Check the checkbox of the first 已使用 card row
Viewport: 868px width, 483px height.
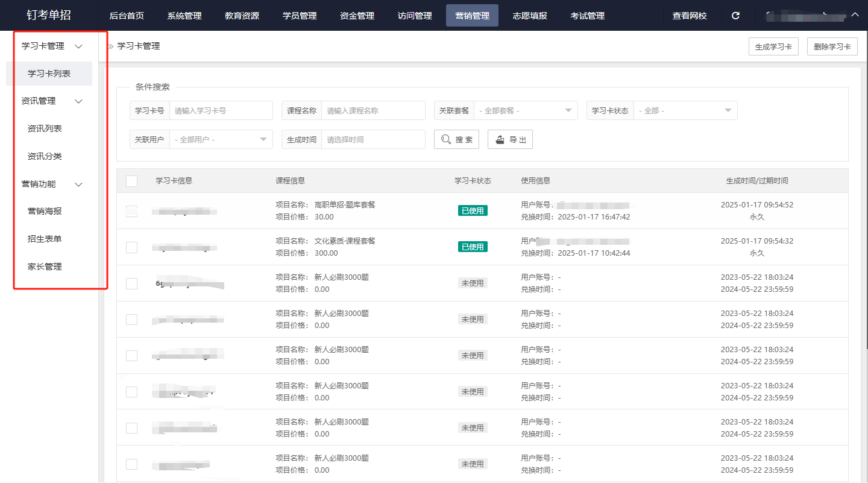[x=131, y=211]
